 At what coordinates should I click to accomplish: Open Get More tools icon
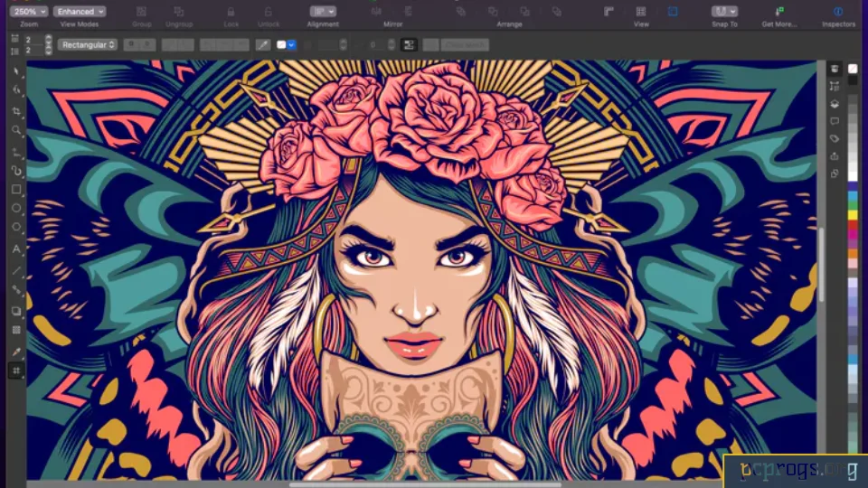(x=779, y=11)
